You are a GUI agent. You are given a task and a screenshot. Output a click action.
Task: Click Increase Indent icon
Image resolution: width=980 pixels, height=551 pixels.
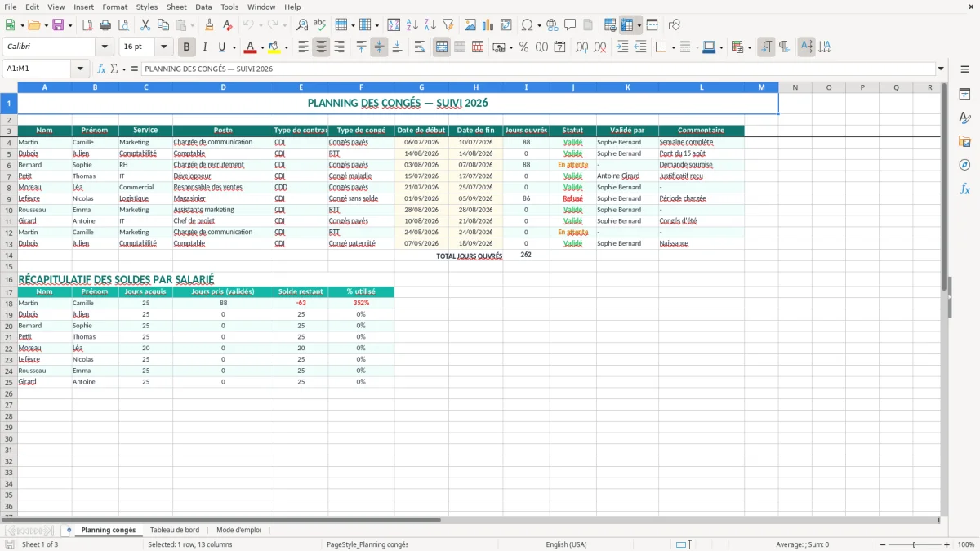(x=622, y=47)
